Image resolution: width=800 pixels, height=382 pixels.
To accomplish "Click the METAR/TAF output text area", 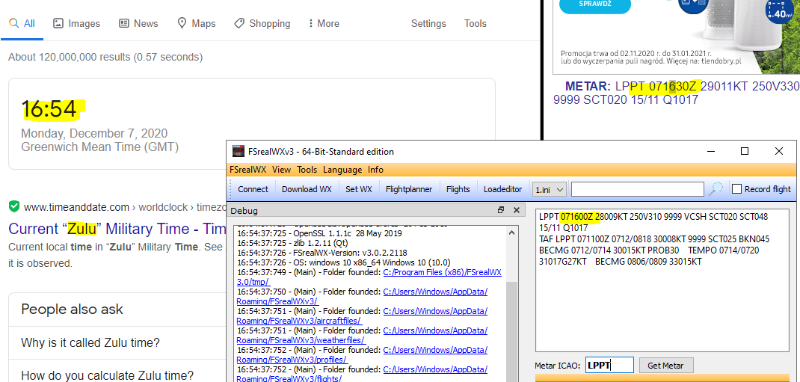I will pyautogui.click(x=662, y=280).
